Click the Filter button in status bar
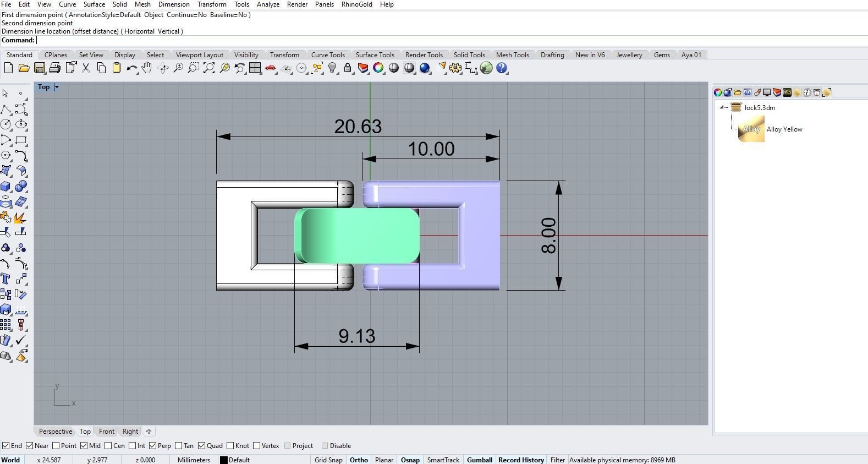Screen dimensions: 868x464 point(557,460)
